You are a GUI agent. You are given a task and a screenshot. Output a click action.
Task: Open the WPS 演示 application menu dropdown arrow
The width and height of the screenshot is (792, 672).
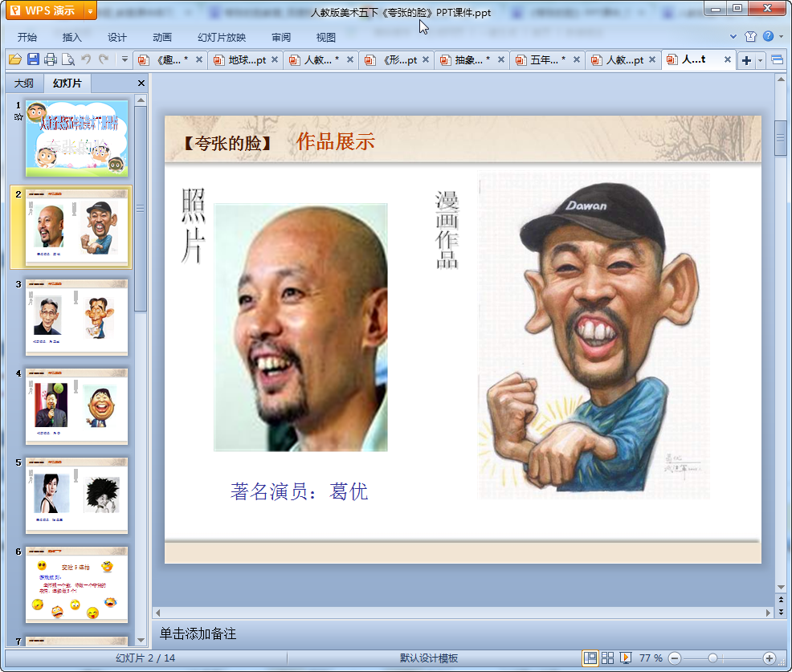[x=90, y=10]
